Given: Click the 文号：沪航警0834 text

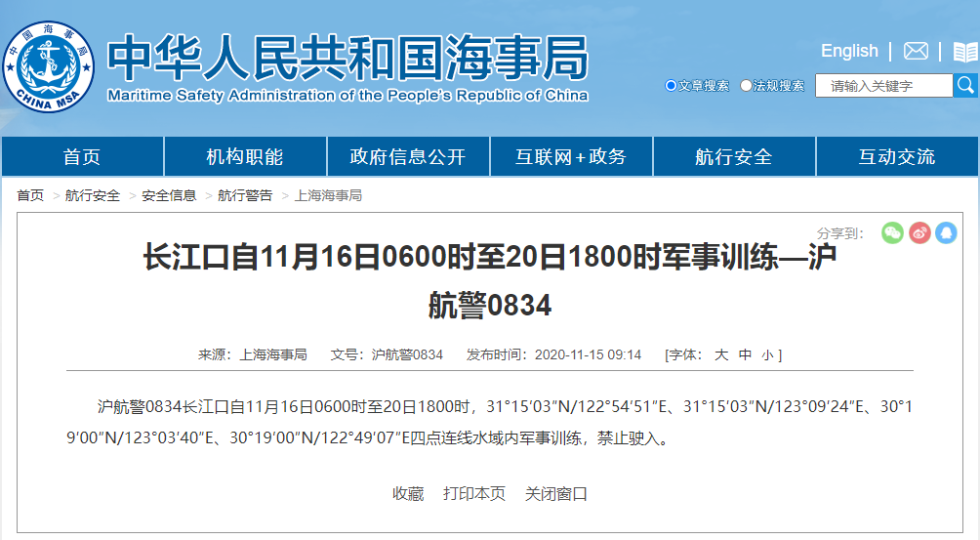Looking at the screenshot, I should tap(387, 355).
